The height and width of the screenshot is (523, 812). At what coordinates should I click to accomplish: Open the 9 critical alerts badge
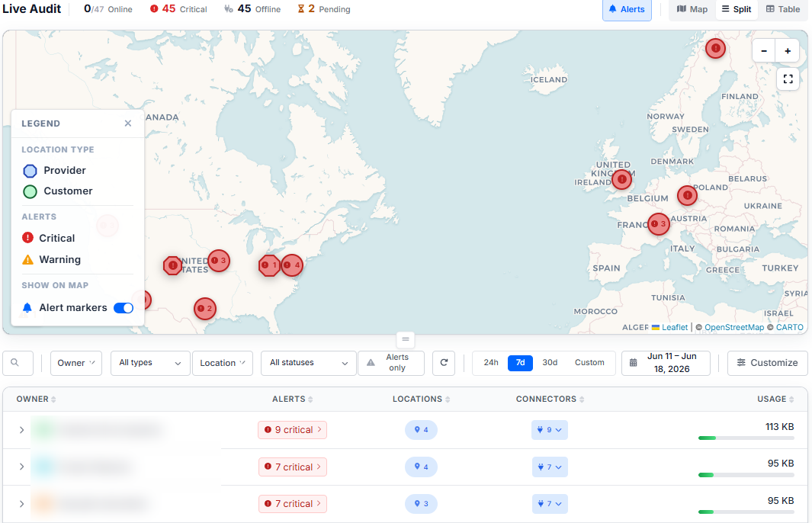(293, 430)
